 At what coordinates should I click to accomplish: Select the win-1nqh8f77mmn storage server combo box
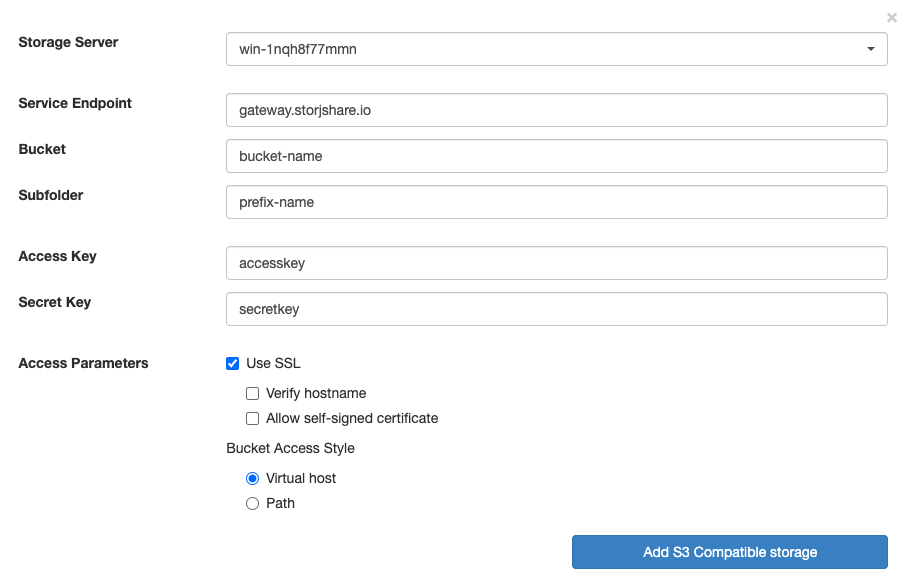click(x=556, y=49)
